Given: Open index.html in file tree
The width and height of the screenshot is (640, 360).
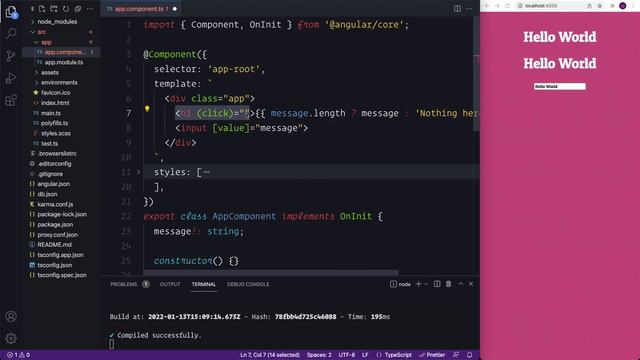Looking at the screenshot, I should (x=55, y=103).
